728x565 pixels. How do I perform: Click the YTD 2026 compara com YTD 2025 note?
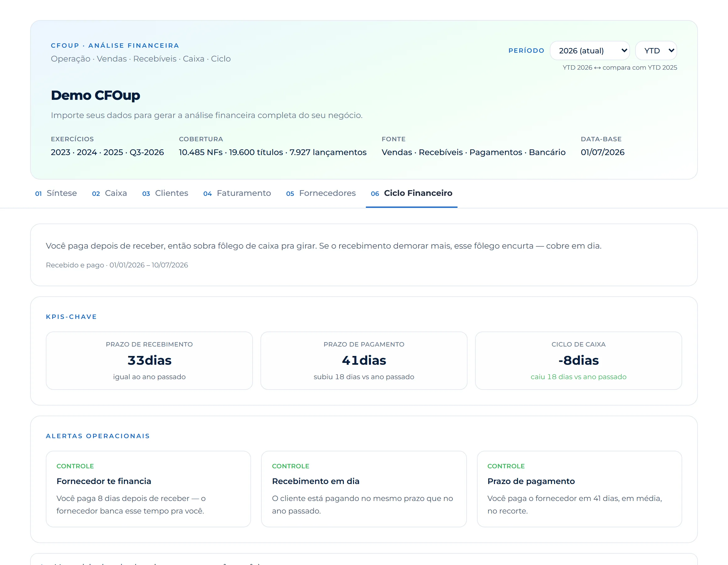[620, 68]
